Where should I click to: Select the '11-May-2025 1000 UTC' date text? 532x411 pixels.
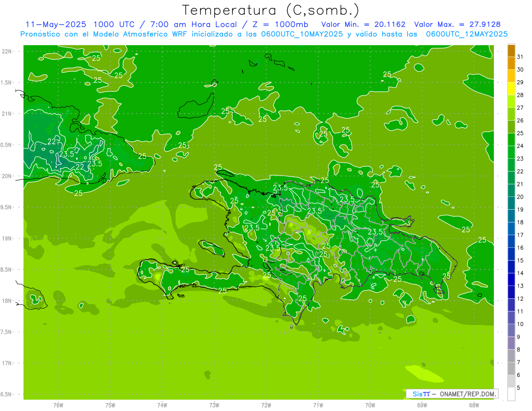81,24
